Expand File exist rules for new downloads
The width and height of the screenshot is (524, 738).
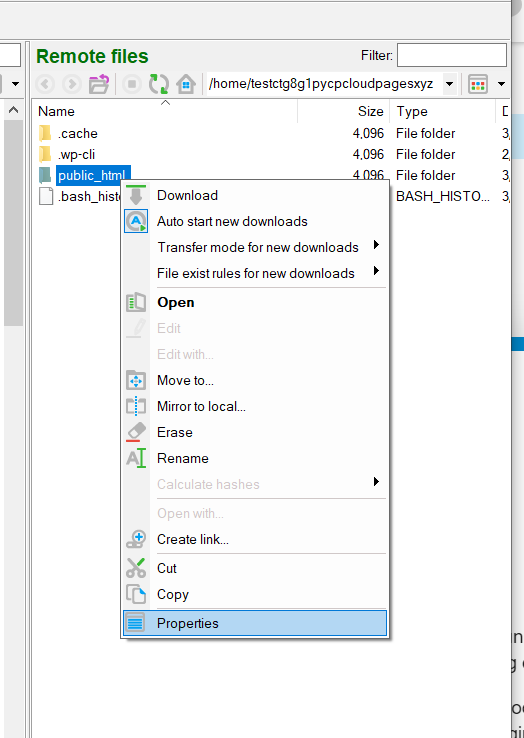point(255,273)
